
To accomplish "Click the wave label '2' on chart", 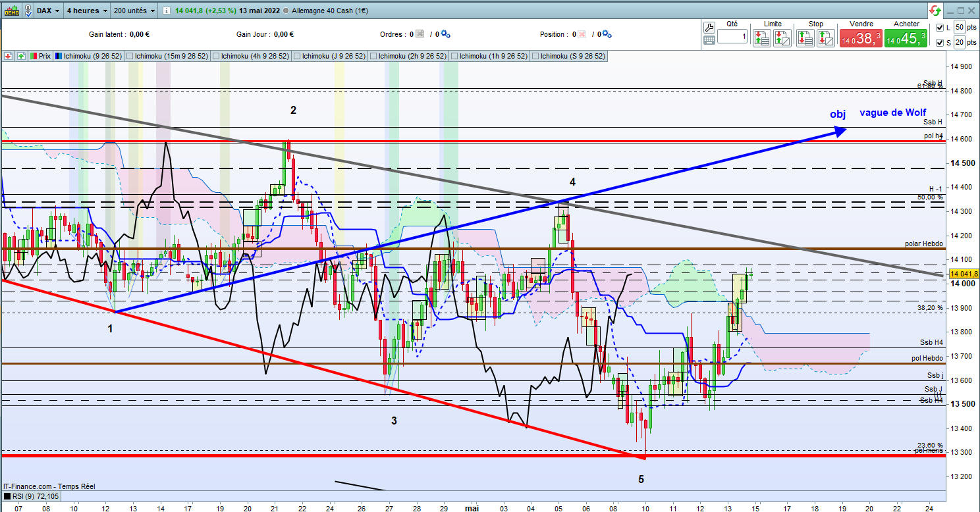I will (x=294, y=111).
